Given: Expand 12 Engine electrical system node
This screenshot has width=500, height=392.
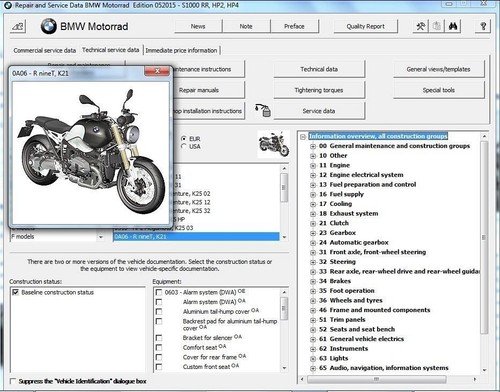Looking at the screenshot, I should pos(313,175).
